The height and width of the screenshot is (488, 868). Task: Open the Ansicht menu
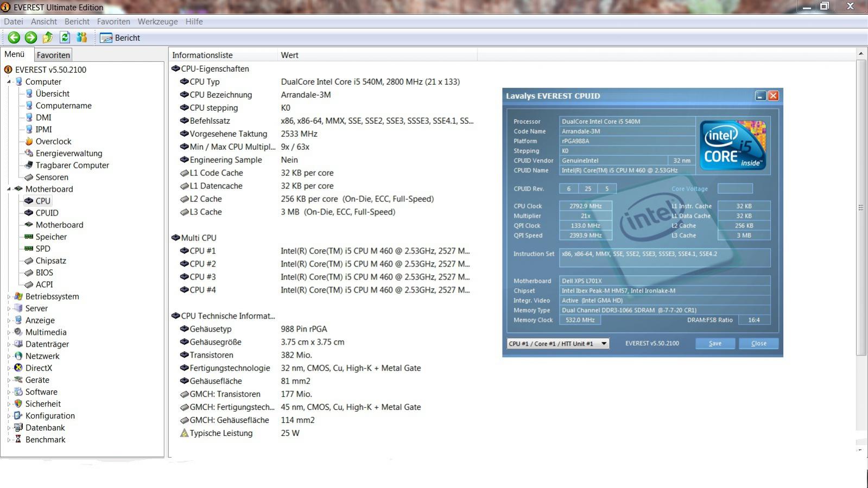44,22
